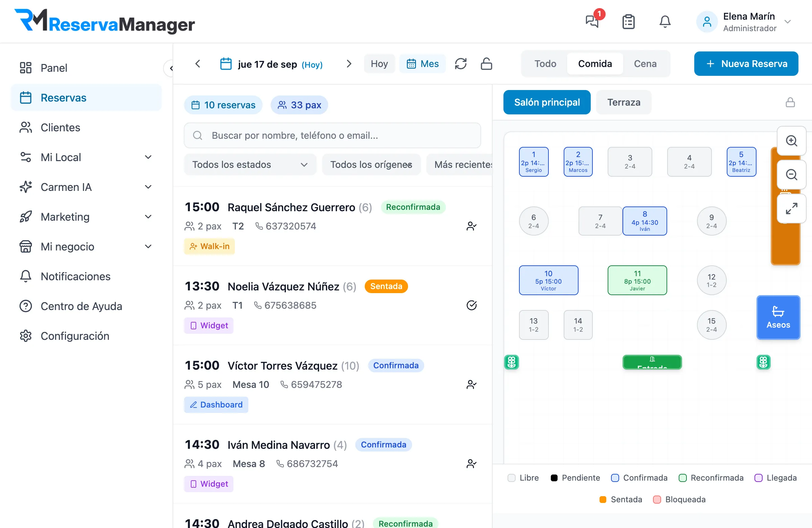Click the unlock padlock icon beside refresh
This screenshot has width=812, height=528.
487,64
